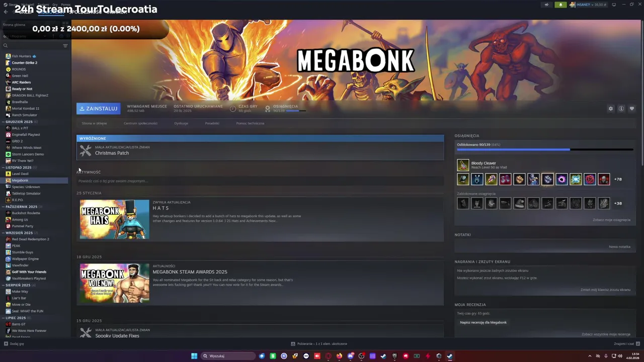Open Firefox from the taskbar

coord(339,356)
